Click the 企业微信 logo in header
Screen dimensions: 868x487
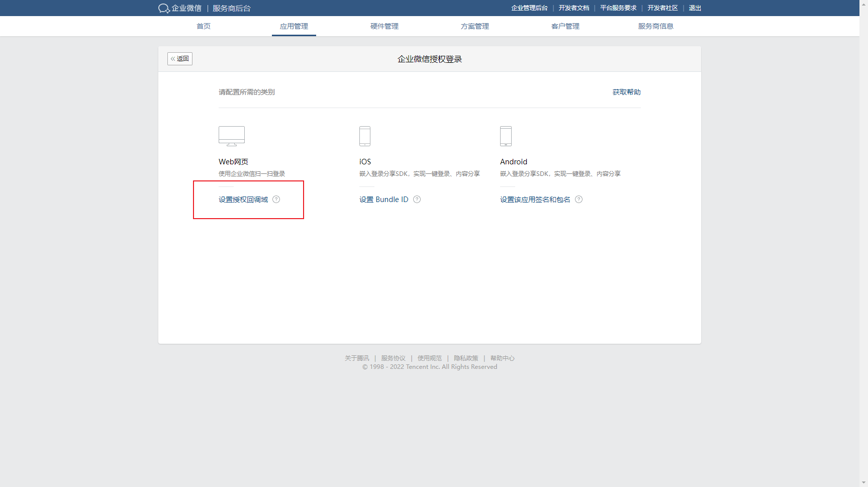point(180,8)
